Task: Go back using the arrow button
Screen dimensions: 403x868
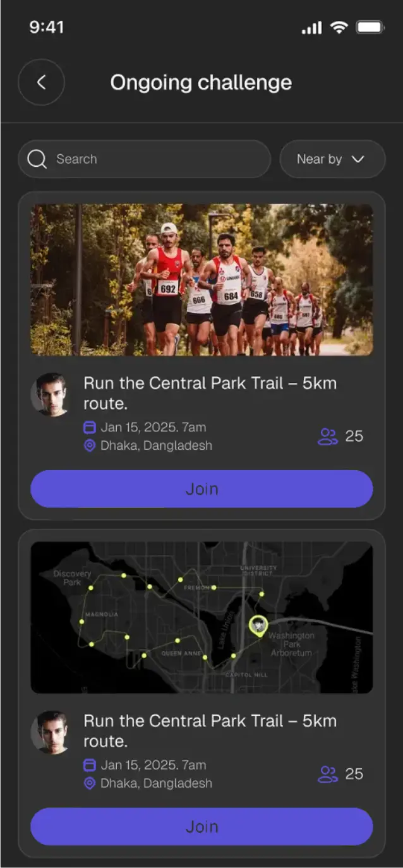Action: tap(41, 82)
